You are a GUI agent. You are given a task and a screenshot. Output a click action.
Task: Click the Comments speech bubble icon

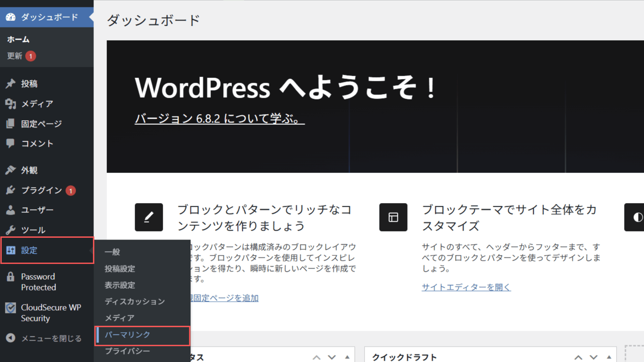11,144
